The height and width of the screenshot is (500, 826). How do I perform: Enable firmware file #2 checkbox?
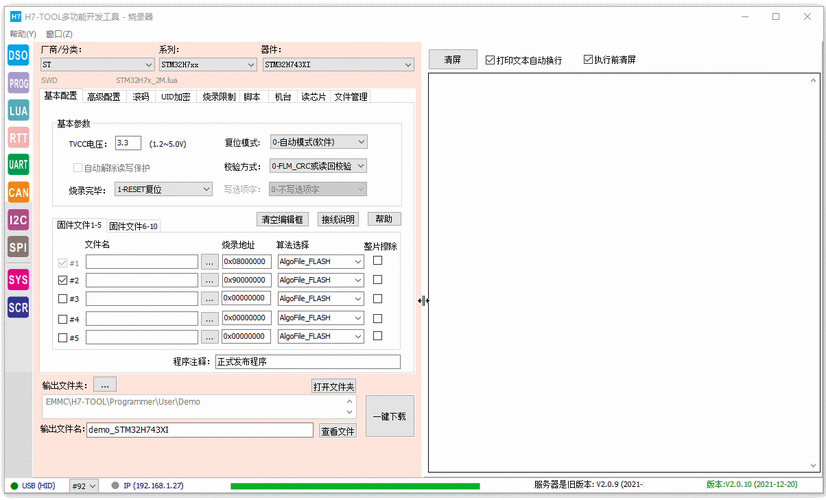63,280
